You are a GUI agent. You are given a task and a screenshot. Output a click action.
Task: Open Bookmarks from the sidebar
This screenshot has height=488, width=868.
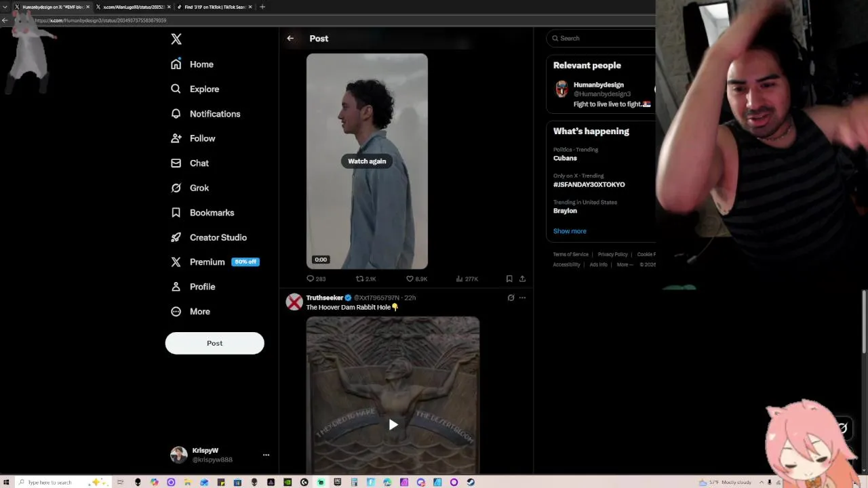pyautogui.click(x=203, y=213)
